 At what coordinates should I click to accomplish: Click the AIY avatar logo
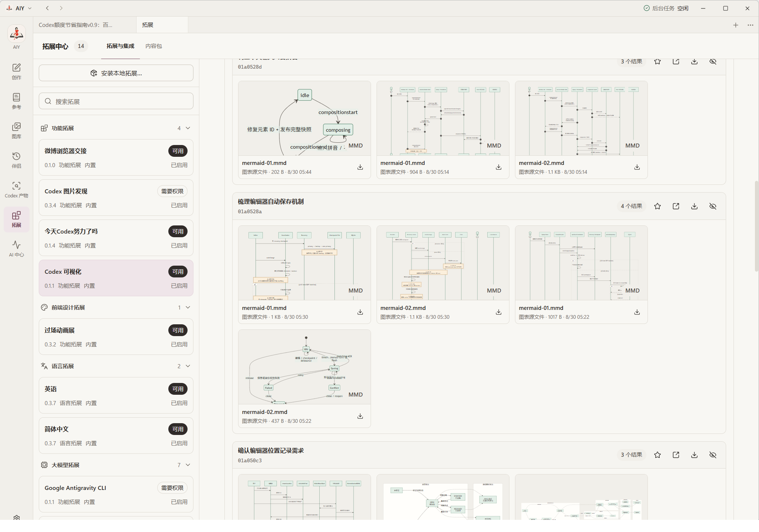16,34
